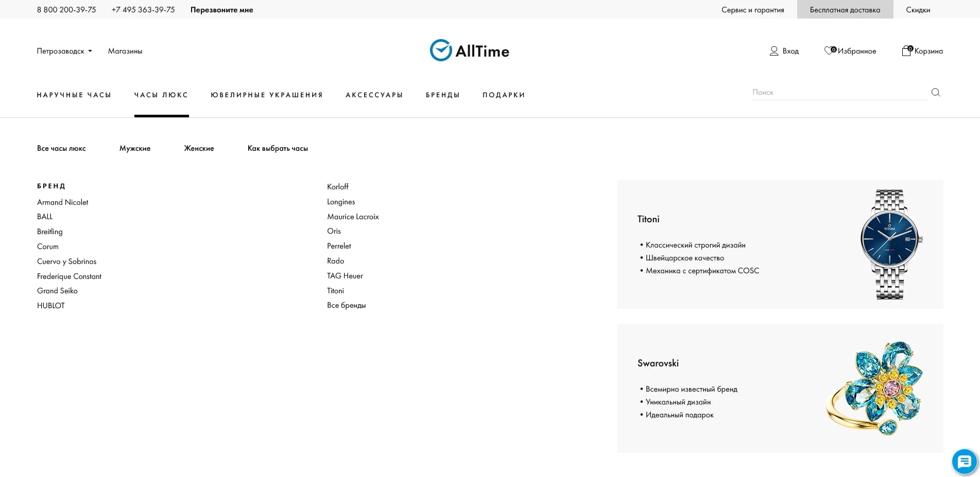Open the Наручные часы menu
The image size is (980, 477).
(74, 95)
